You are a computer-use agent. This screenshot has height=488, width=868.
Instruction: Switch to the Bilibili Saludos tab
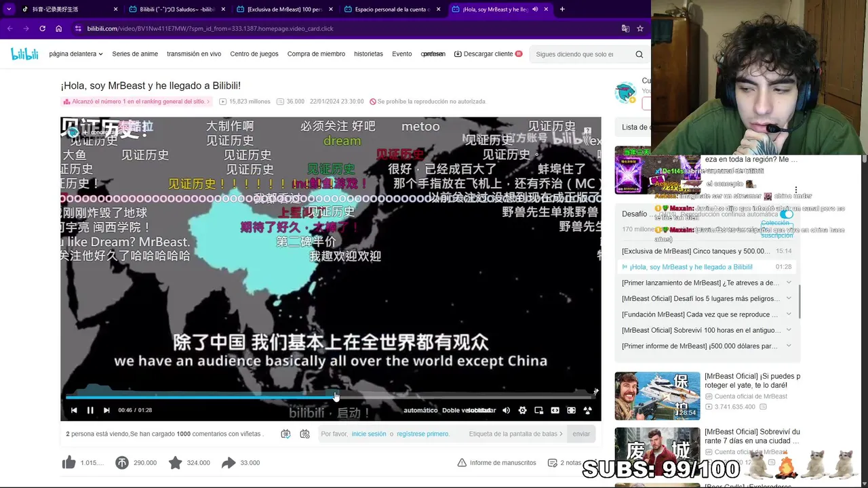coord(176,9)
